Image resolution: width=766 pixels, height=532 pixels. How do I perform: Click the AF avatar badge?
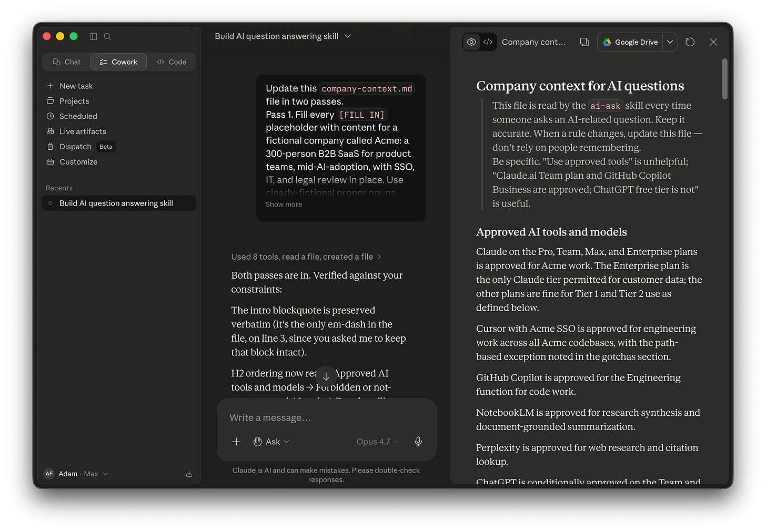pyautogui.click(x=49, y=474)
